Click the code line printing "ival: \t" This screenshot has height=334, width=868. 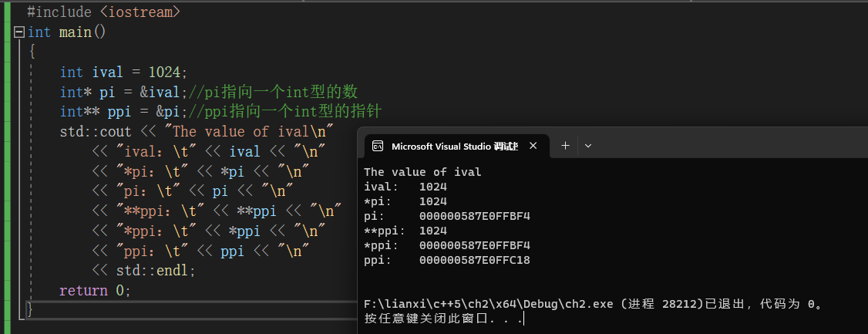click(209, 152)
